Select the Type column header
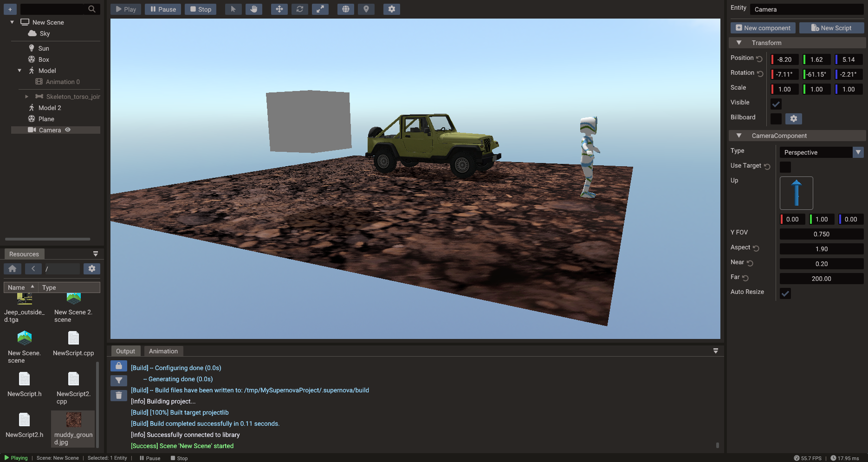This screenshot has width=868, height=462. [x=69, y=287]
